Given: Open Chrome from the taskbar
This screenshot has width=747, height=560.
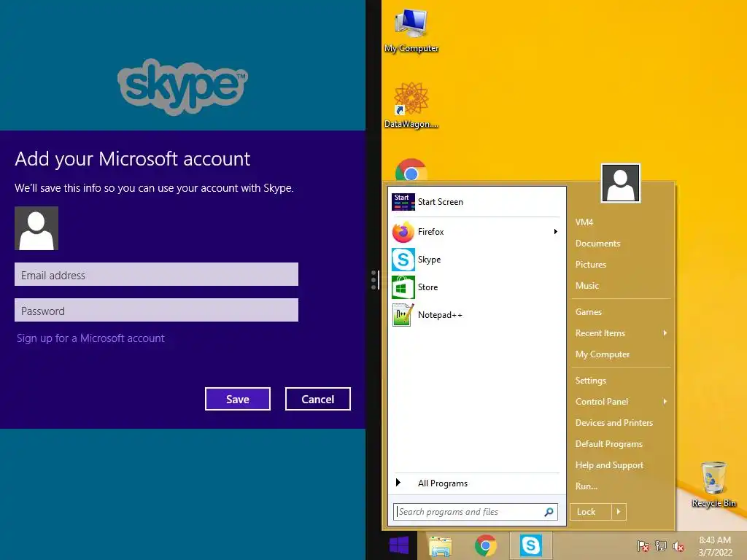Looking at the screenshot, I should (x=485, y=545).
